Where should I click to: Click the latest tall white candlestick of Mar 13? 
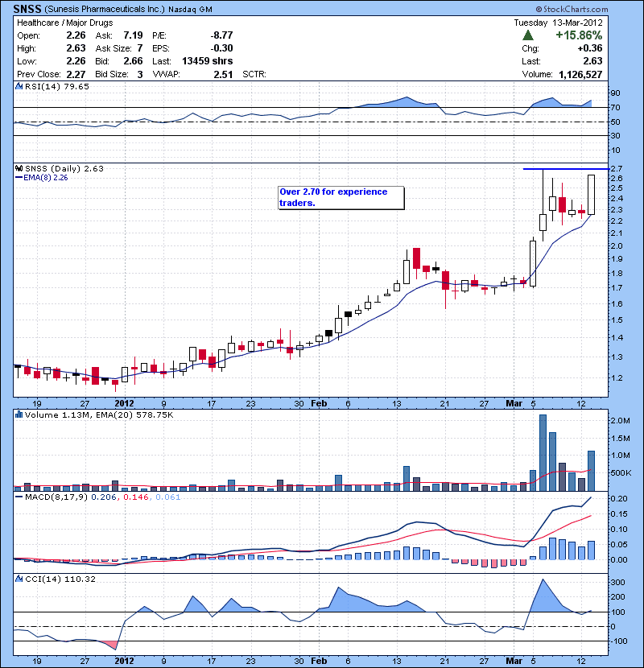(x=591, y=194)
